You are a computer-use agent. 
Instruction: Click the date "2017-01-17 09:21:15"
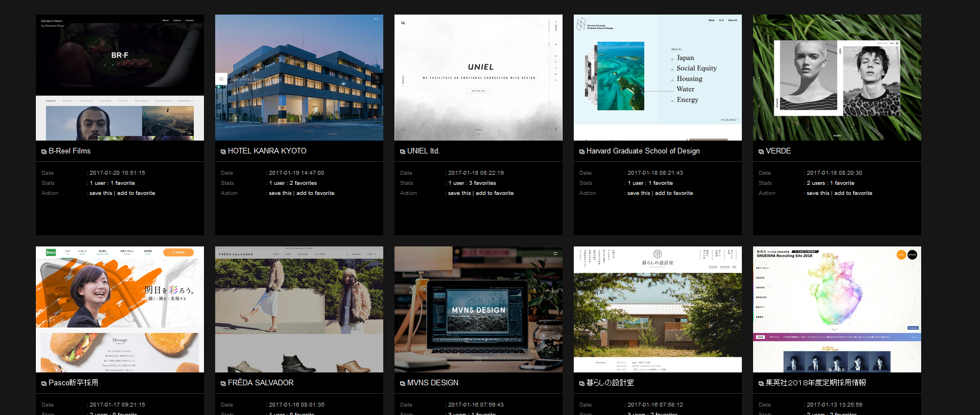coord(117,405)
